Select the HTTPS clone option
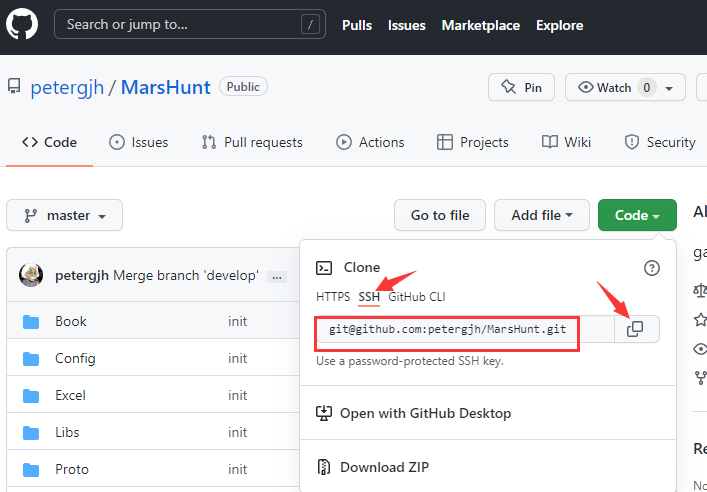 333,297
